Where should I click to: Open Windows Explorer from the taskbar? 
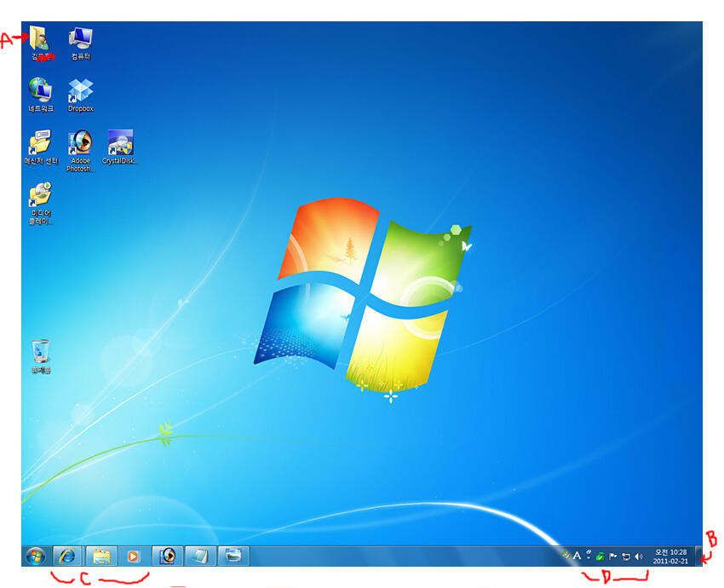(101, 556)
